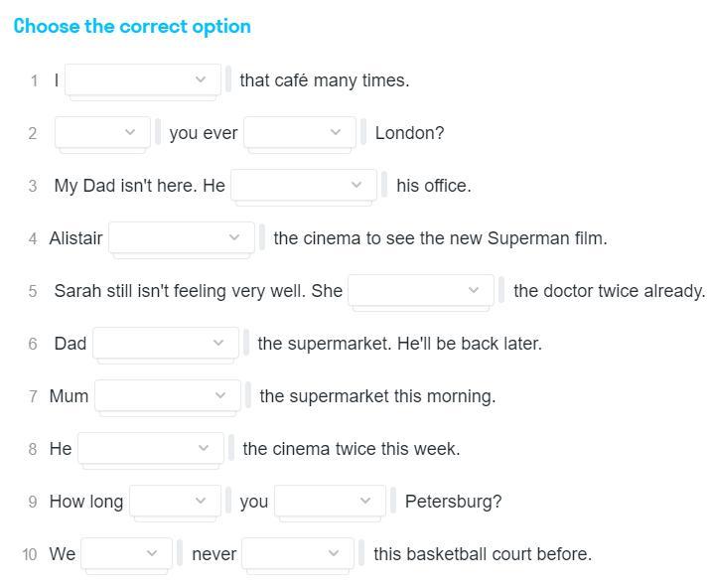Click the 'Choose the correct option' heading
The image size is (710, 588).
pos(132,27)
